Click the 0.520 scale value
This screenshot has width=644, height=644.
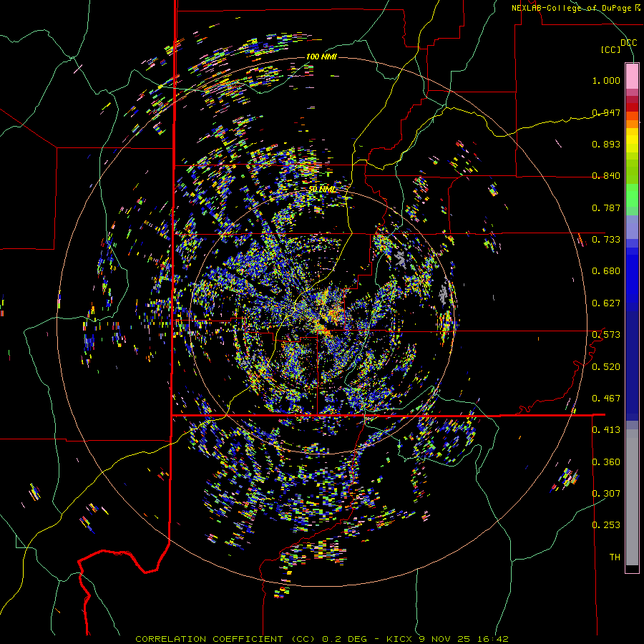(x=606, y=366)
